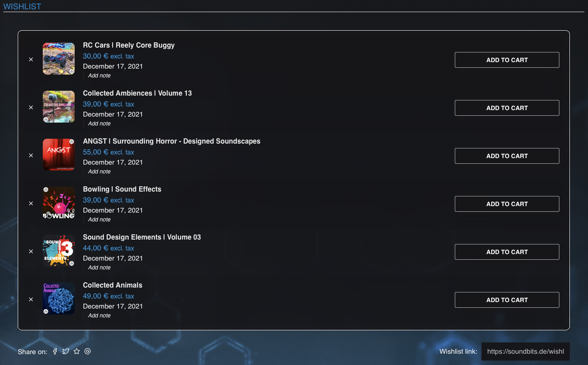This screenshot has height=365, width=588.
Task: Share wishlist on Twitter
Action: 66,351
